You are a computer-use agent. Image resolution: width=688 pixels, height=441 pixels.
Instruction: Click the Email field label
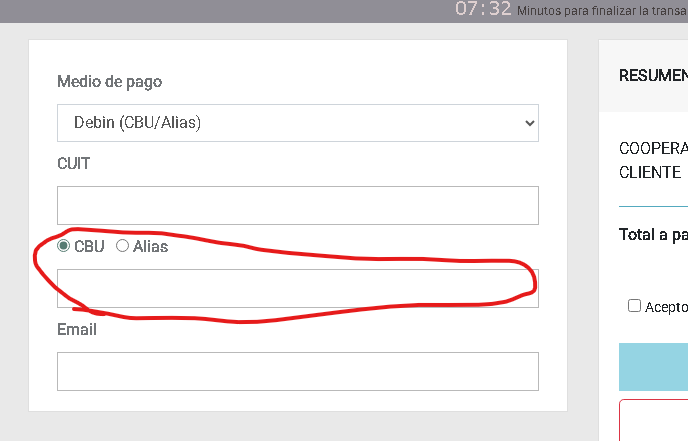click(77, 329)
